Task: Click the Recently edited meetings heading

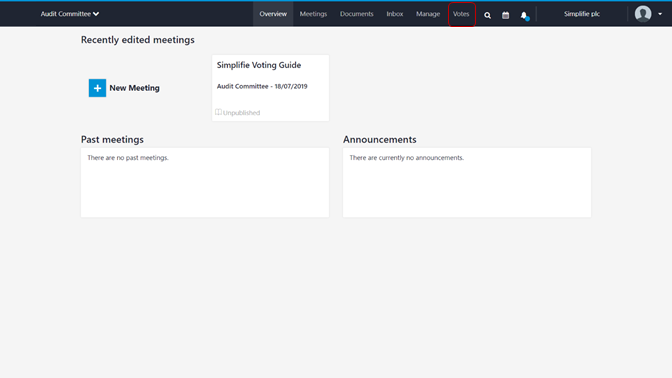Action: click(x=138, y=39)
